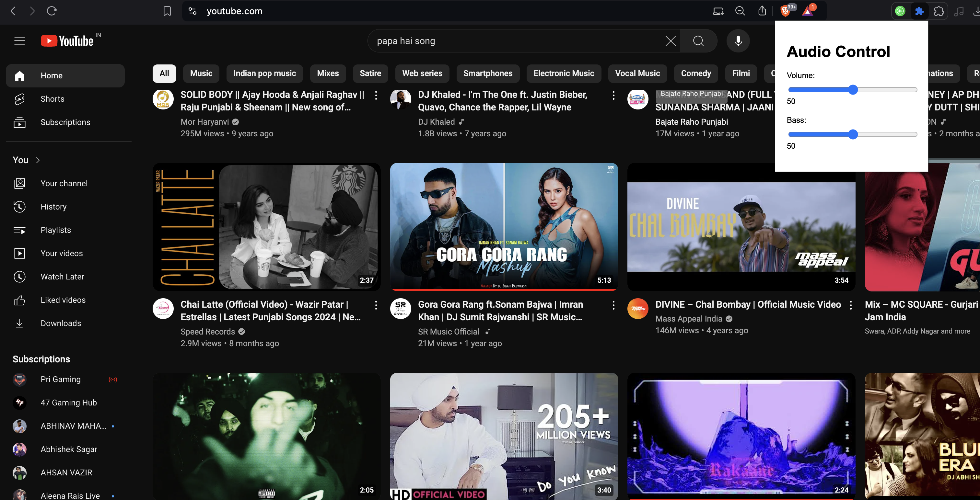Screen dimensions: 980x500
Task: Click the Volume slider in Audio Control
Action: click(853, 90)
